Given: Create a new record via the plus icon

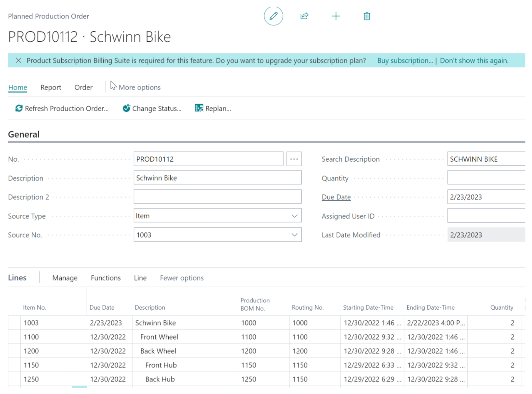Looking at the screenshot, I should (336, 16).
